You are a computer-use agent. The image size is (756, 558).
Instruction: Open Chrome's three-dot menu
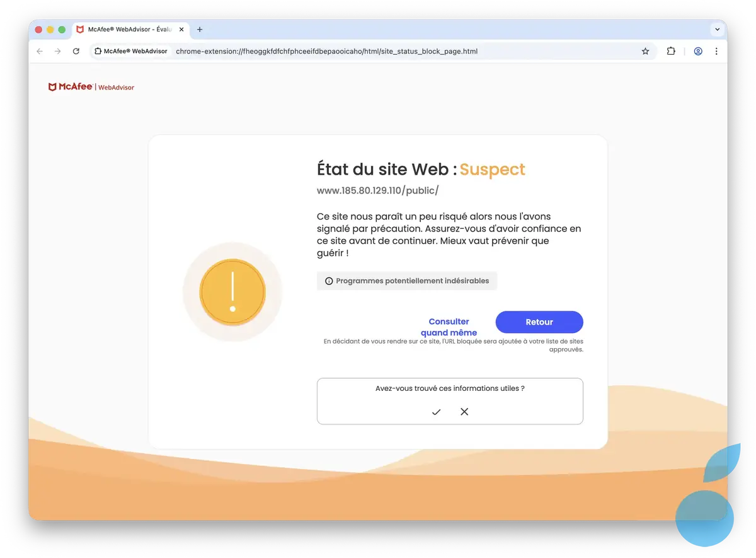click(x=716, y=51)
